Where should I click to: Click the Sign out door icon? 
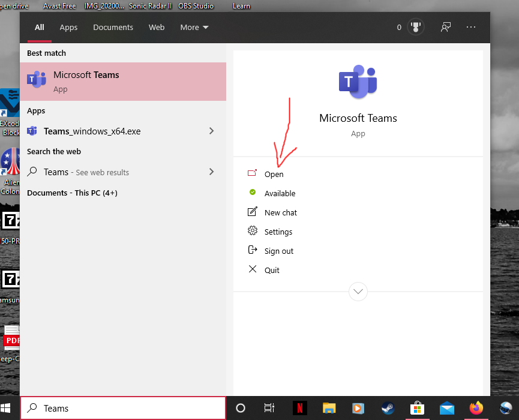252,250
